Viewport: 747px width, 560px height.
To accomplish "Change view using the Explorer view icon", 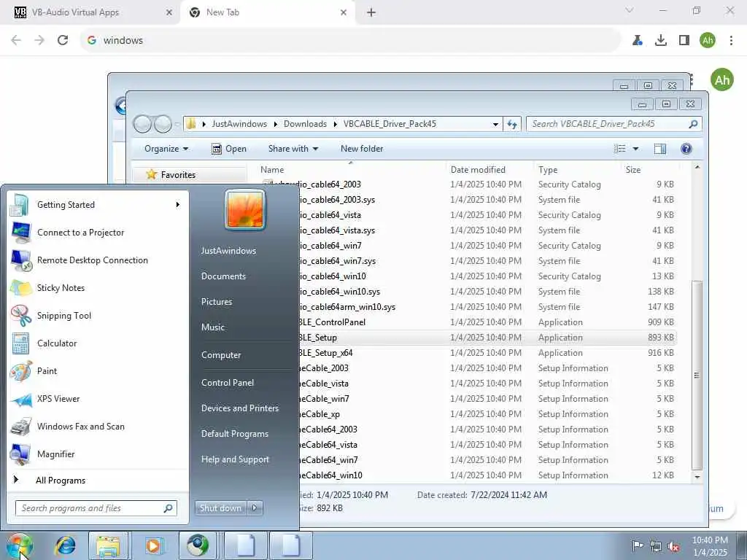I will coord(620,149).
